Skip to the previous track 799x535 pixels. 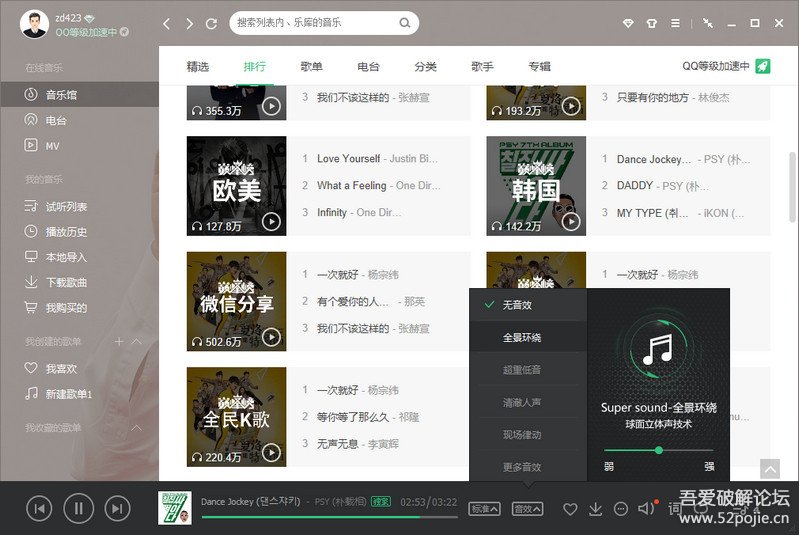[39, 509]
